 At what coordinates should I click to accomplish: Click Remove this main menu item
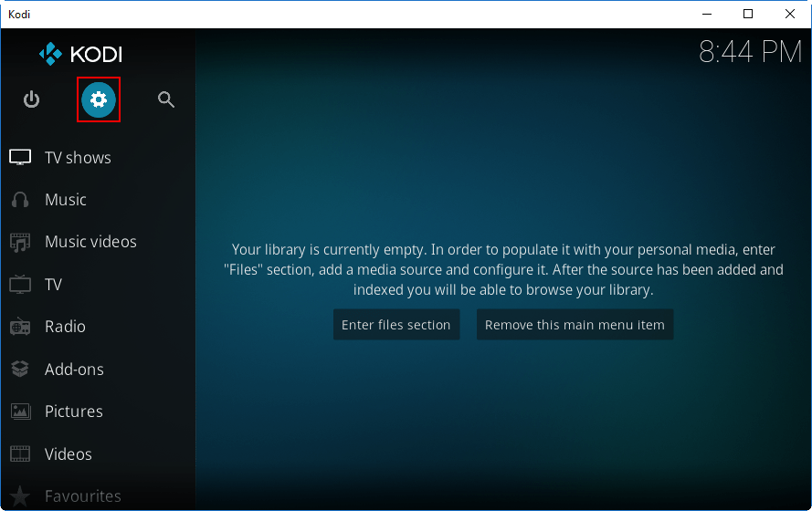coord(575,325)
